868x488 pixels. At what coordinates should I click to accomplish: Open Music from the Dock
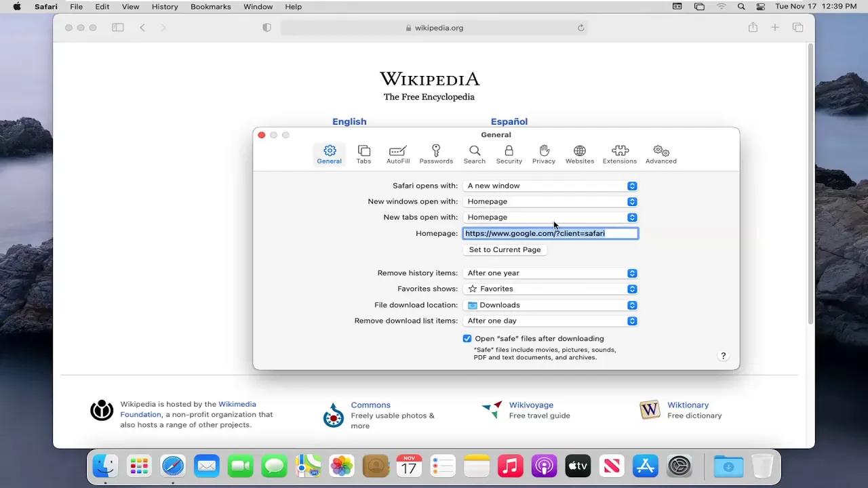point(511,466)
